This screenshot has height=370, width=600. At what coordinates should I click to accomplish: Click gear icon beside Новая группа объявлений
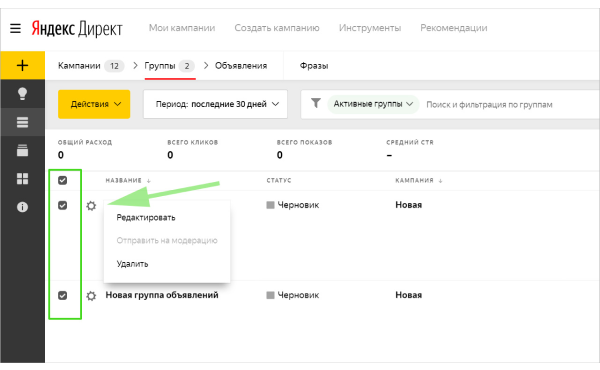[x=91, y=296]
